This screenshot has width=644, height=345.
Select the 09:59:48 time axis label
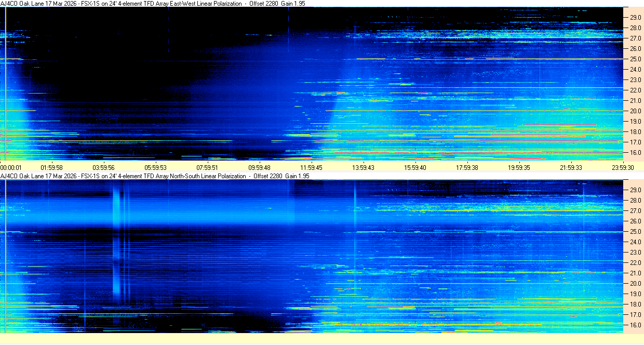click(260, 167)
